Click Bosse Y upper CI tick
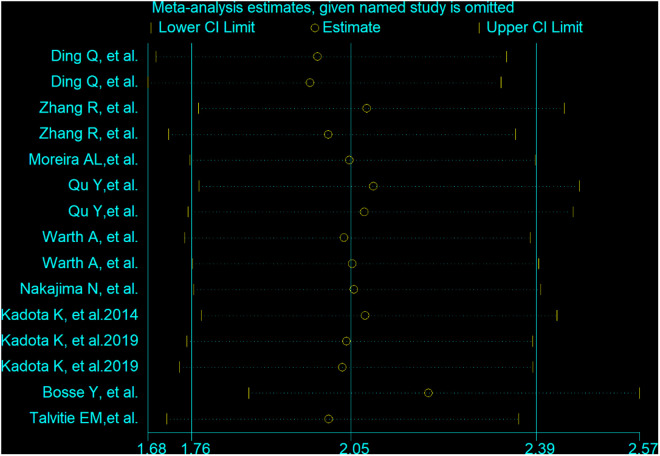660x456 pixels. [639, 393]
